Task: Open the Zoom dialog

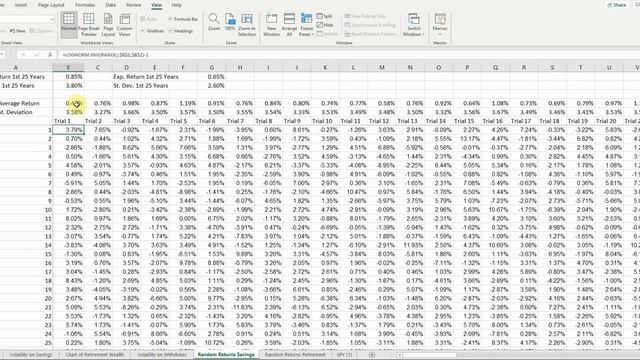Action: [x=214, y=22]
